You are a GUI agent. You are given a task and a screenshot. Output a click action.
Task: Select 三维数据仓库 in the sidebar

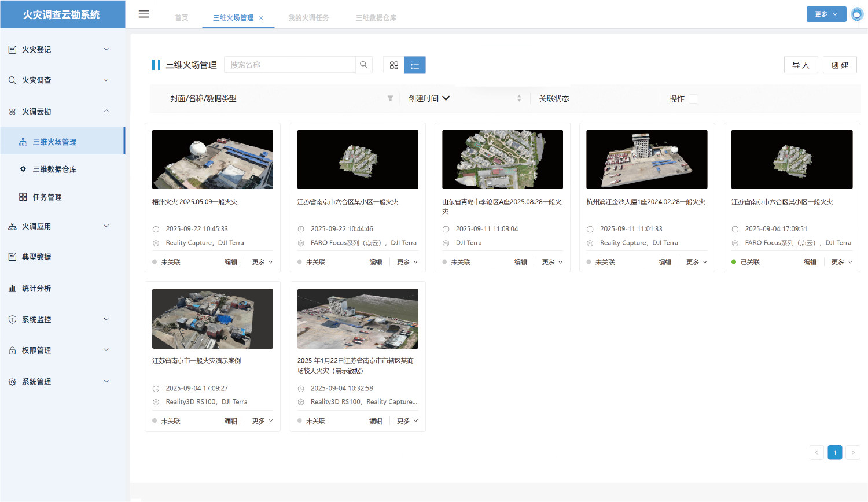(54, 169)
